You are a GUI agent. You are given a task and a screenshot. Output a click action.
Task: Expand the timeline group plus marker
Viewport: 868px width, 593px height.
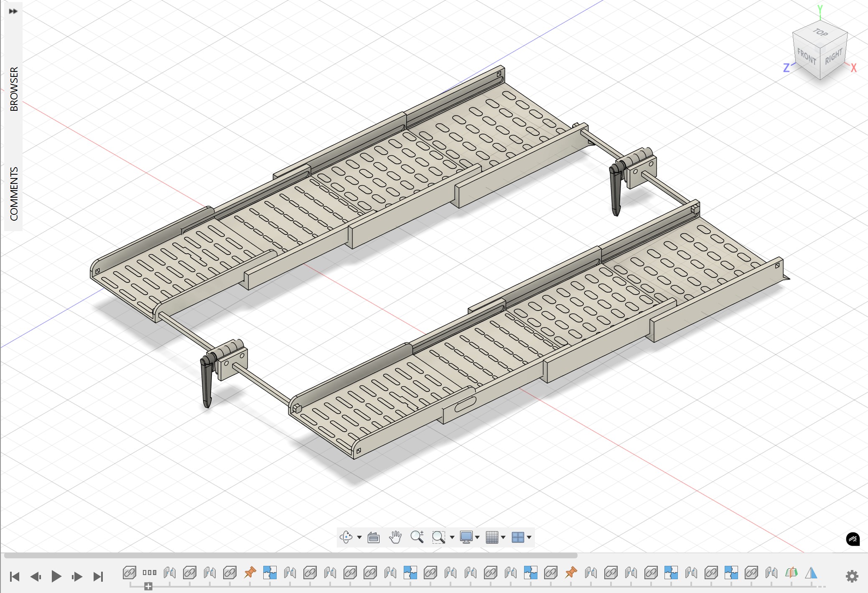148,587
